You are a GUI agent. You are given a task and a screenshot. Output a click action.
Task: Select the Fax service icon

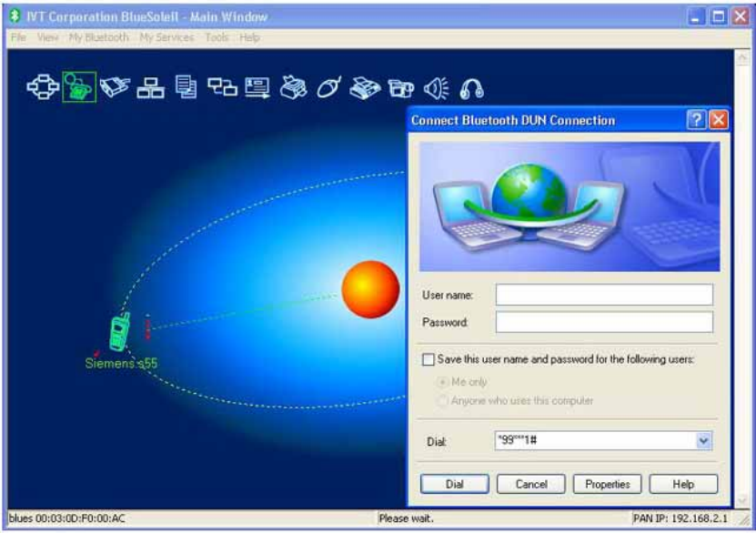point(365,88)
